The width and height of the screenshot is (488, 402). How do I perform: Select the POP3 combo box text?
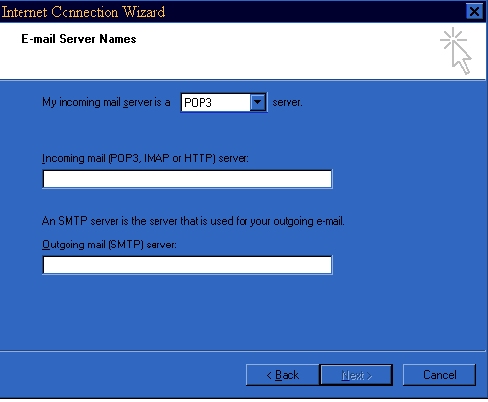[x=216, y=102]
